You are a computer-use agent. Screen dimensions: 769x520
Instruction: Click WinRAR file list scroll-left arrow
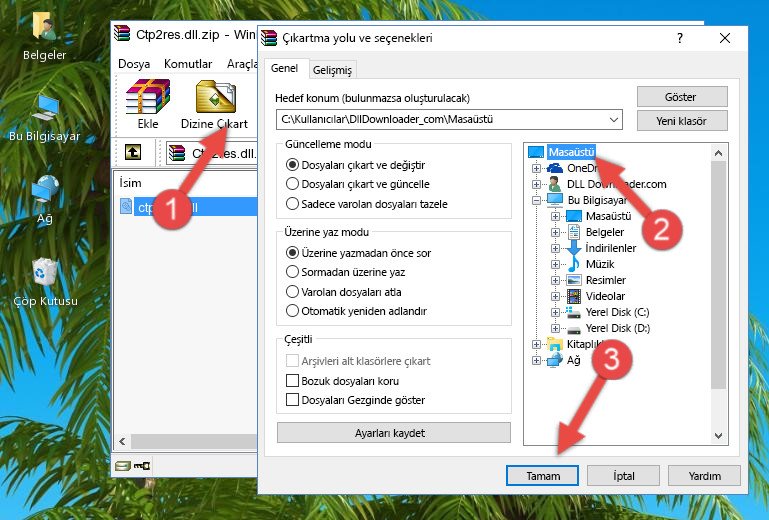click(122, 441)
